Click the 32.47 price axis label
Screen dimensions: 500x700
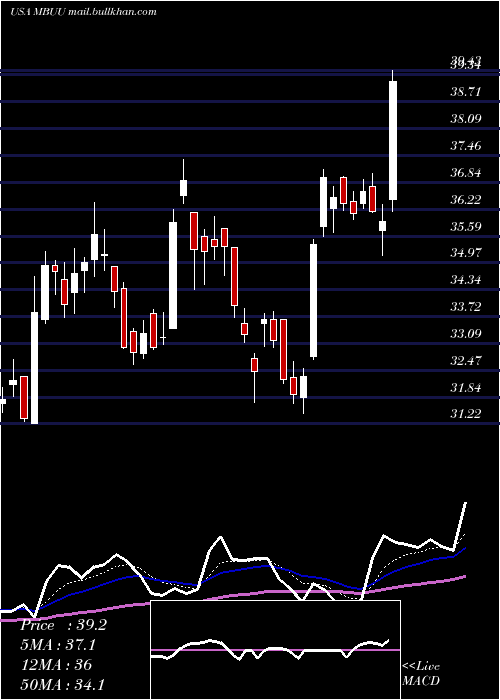466,360
